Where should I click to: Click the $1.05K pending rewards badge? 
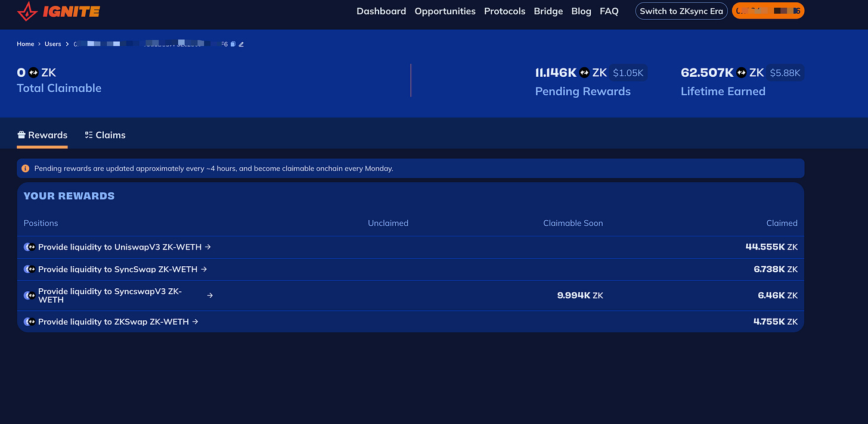(x=628, y=73)
